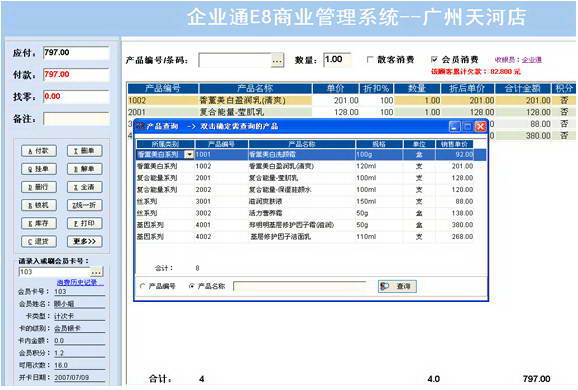578x390 pixels.
Task: Click main table 合计金额 column header
Action: (x=522, y=88)
